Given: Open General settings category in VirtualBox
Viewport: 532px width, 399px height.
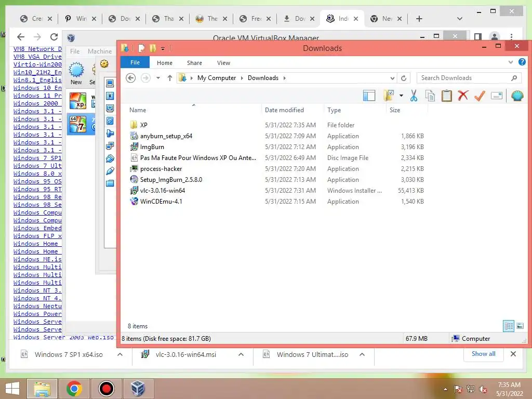Looking at the screenshot, I should click(110, 83).
